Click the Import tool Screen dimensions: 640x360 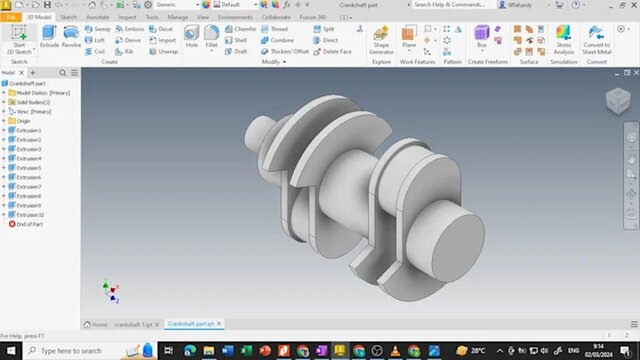pos(162,40)
